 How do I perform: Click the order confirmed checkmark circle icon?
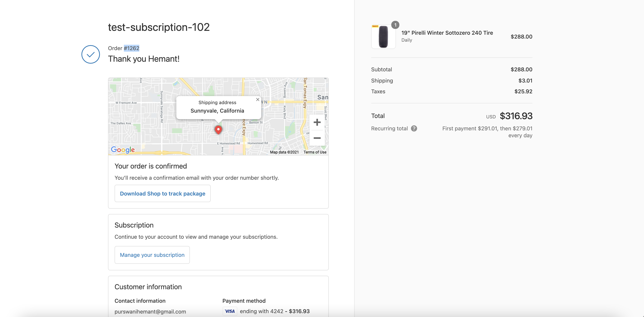coord(90,54)
